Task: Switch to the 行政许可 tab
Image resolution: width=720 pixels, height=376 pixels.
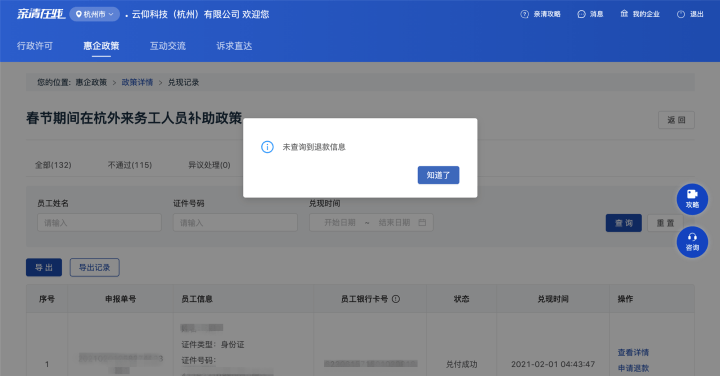Action: 35,46
